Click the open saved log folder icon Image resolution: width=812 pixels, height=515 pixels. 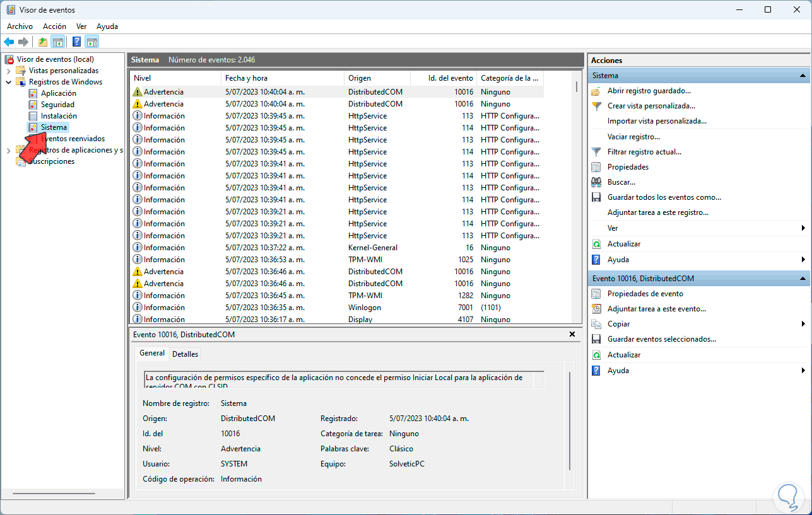click(x=596, y=91)
